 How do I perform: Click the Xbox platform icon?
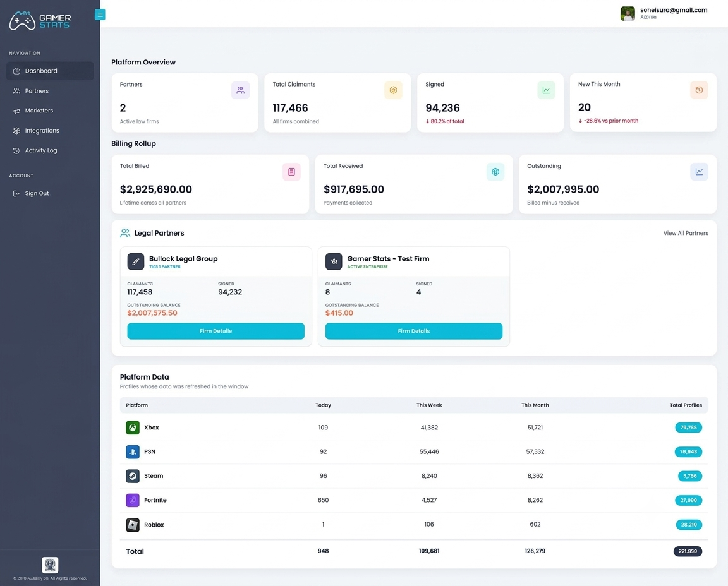tap(133, 428)
